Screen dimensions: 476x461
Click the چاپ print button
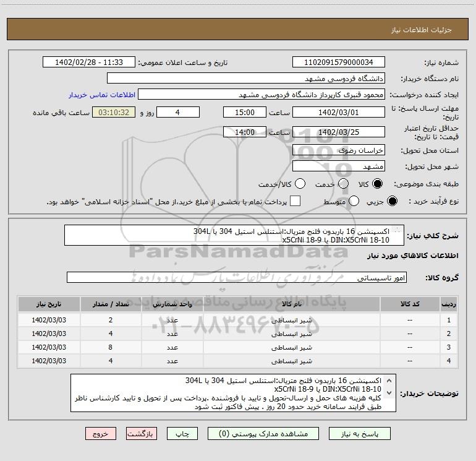point(182,434)
